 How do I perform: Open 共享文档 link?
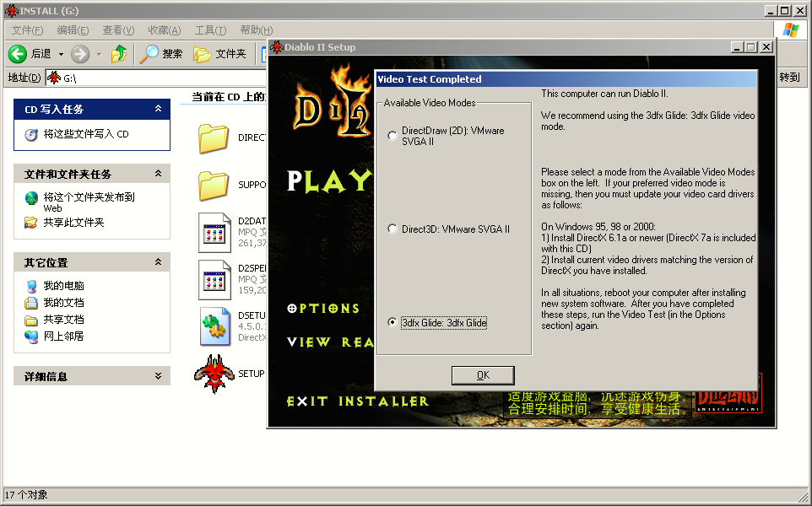(63, 320)
